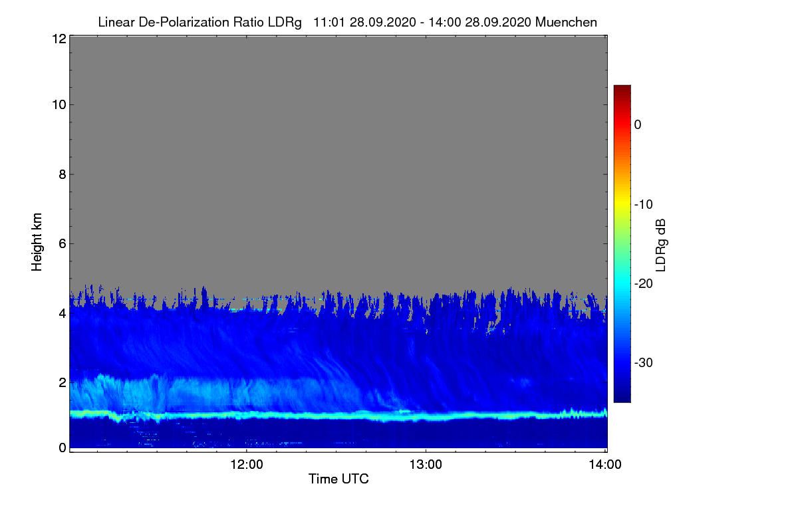Click the height tick label 4

click(x=62, y=313)
